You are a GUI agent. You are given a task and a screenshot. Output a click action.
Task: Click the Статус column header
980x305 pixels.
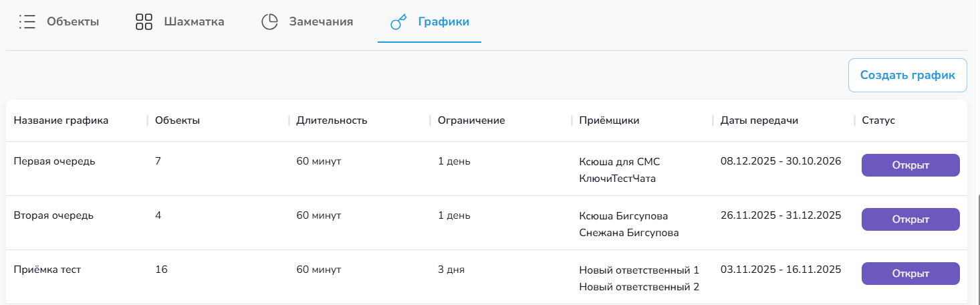[x=878, y=120]
